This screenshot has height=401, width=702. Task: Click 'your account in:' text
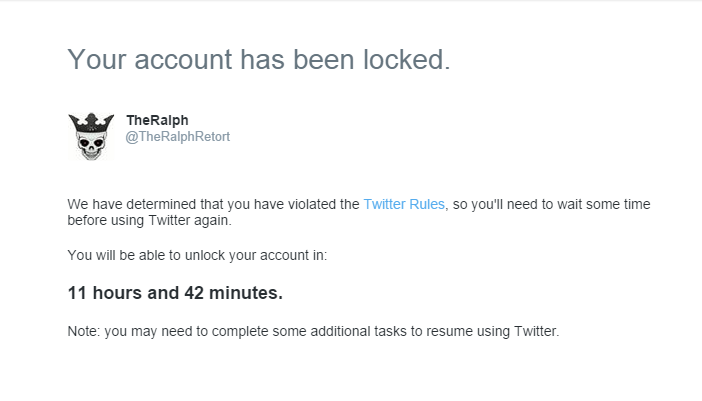pos(278,255)
